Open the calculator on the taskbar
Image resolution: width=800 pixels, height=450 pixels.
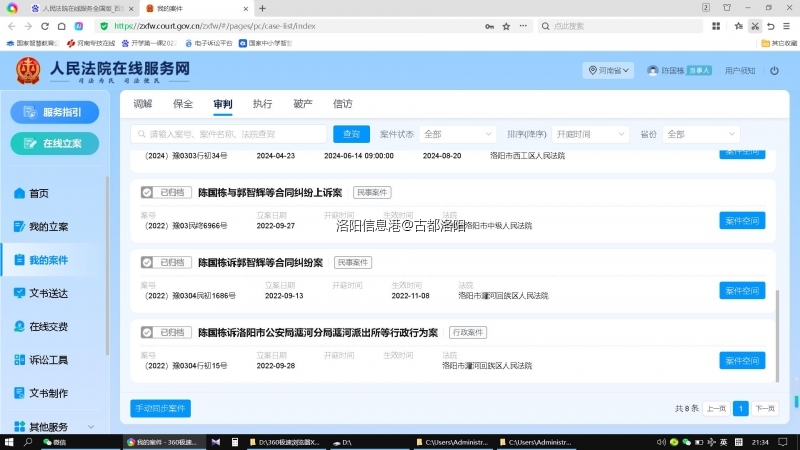(x=235, y=442)
